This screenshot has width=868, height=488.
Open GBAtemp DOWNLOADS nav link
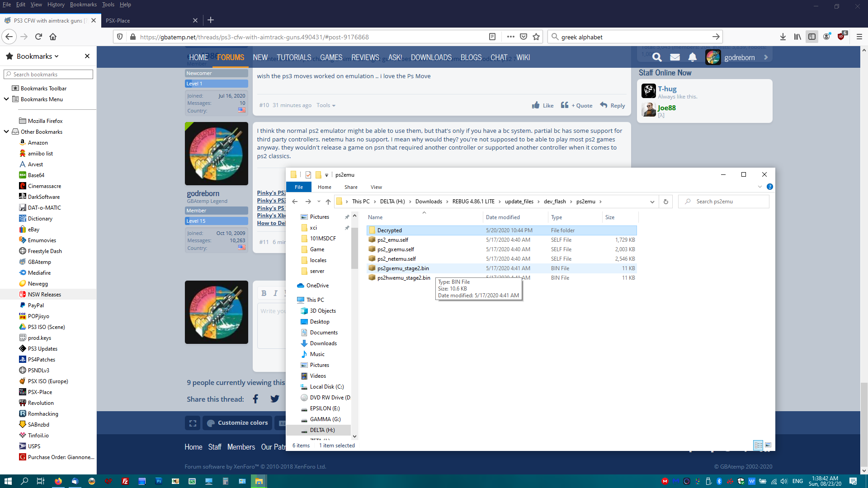[x=431, y=57]
